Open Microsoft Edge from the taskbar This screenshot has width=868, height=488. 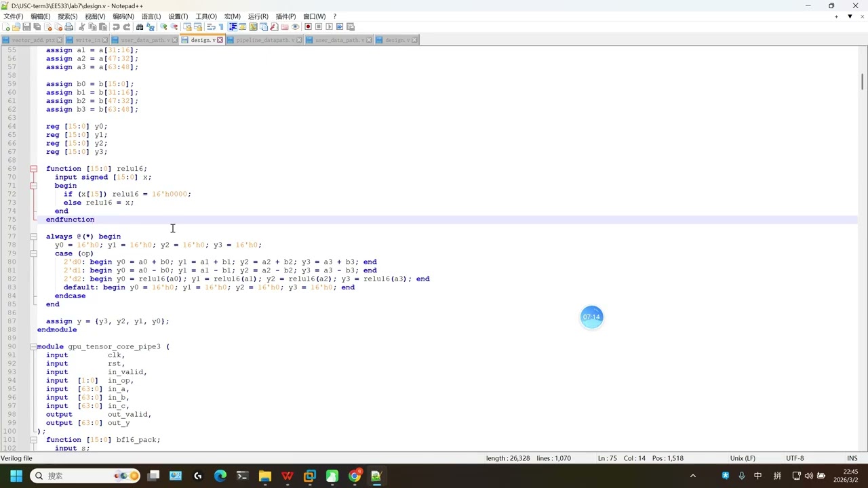tap(220, 476)
